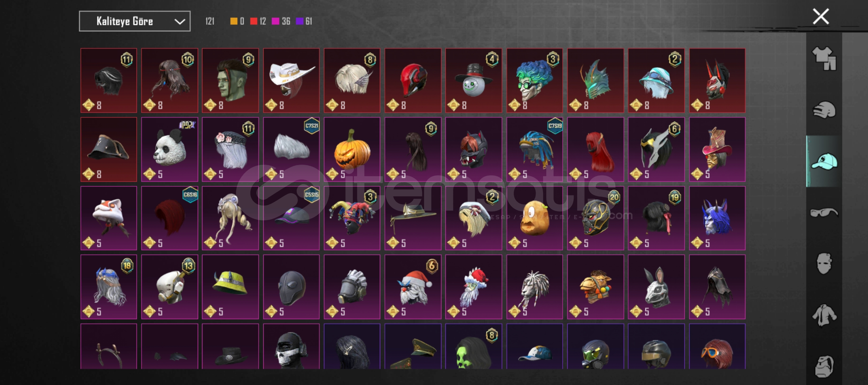The image size is (868, 385).
Task: Select the helmet category icon
Action: click(824, 110)
